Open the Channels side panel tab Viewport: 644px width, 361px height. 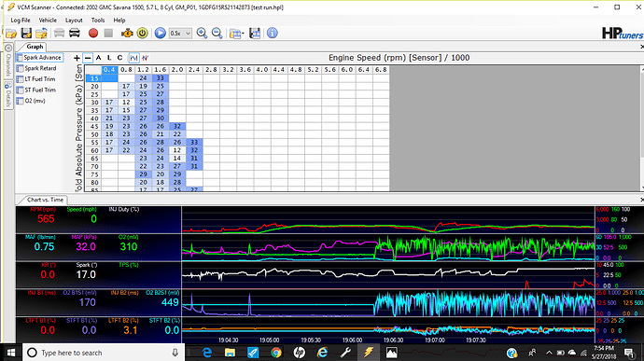[7, 61]
